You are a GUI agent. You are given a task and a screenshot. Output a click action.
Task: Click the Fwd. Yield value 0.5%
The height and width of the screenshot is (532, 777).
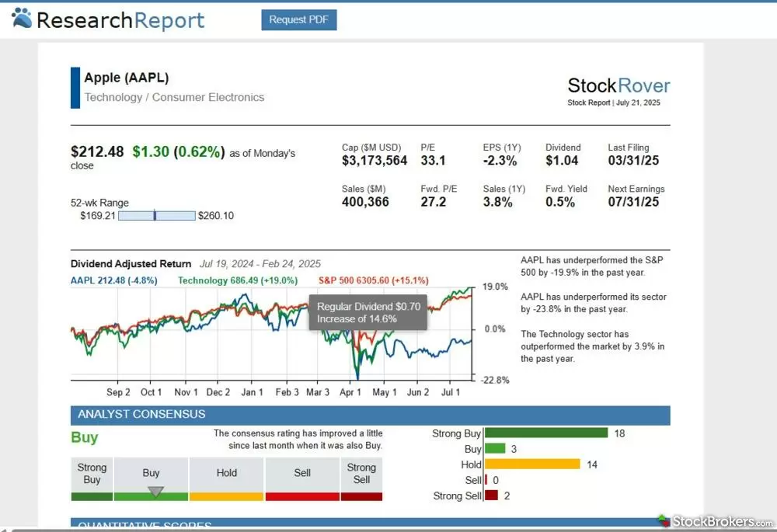560,202
